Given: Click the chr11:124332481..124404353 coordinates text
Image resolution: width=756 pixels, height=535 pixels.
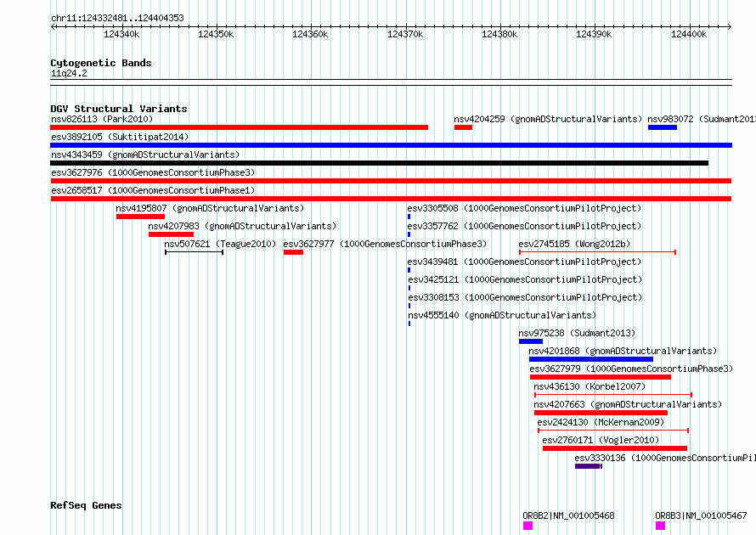Looking at the screenshot, I should click(117, 19).
